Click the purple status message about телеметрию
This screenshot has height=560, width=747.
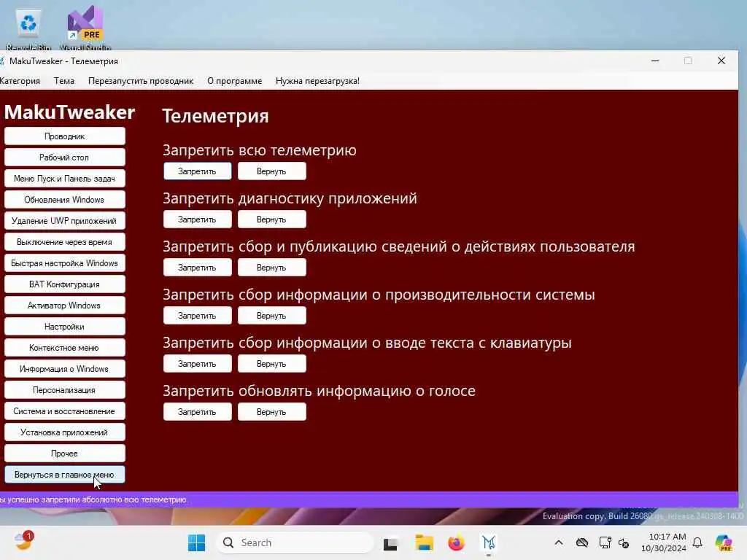[x=93, y=499]
